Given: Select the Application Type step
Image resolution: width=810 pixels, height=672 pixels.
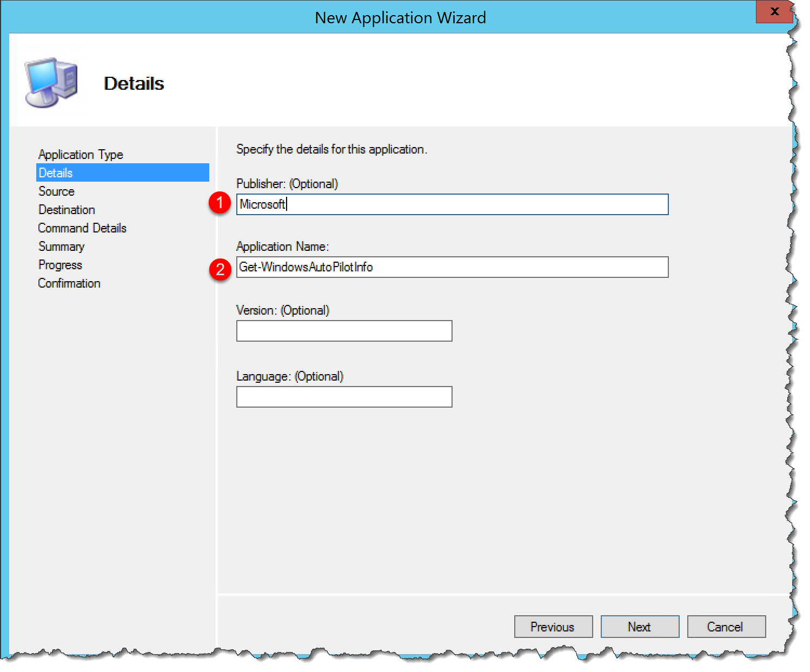Looking at the screenshot, I should click(x=80, y=154).
